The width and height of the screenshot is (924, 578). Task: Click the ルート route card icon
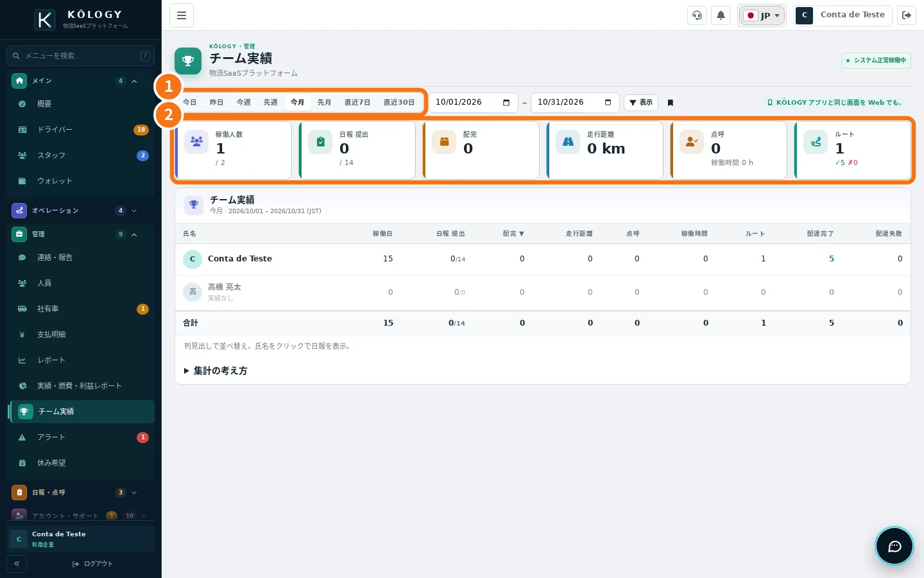tap(816, 142)
